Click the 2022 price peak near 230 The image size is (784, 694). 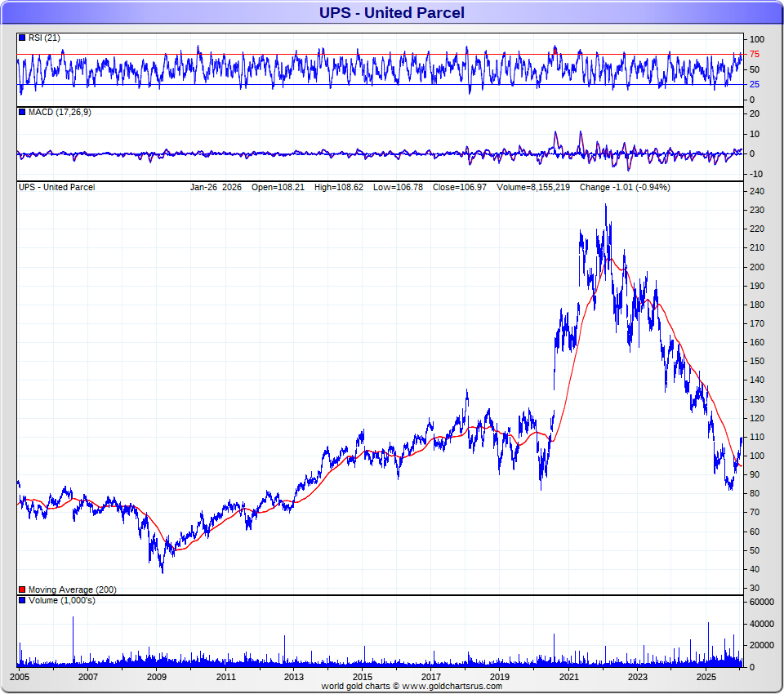click(606, 206)
